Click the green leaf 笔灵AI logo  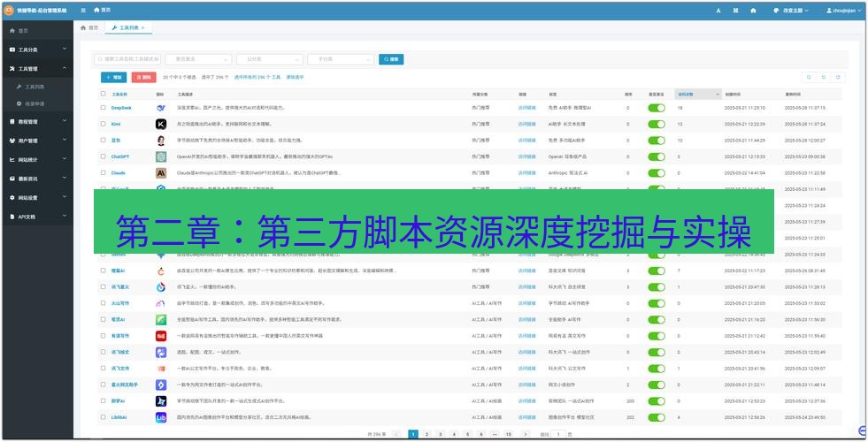point(160,320)
